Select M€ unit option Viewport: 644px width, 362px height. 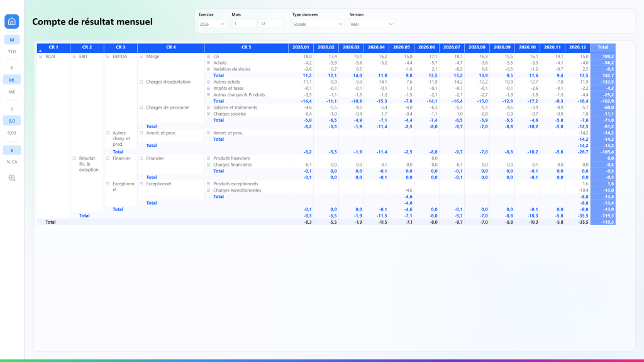[12, 92]
